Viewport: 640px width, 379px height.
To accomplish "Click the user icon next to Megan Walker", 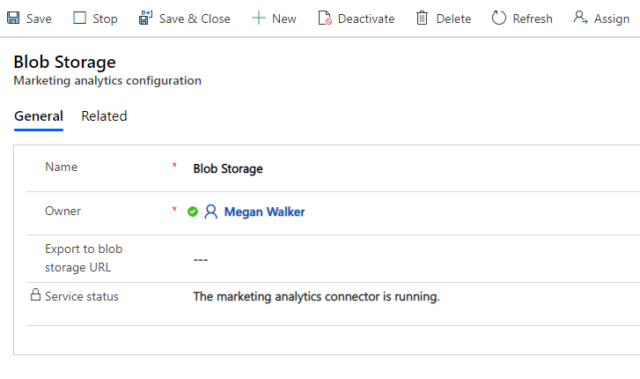I will click(x=211, y=212).
